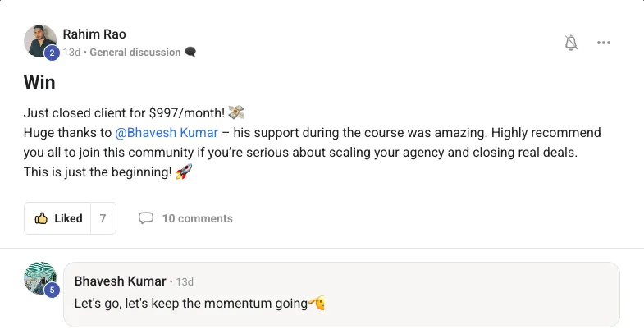The image size is (644, 334).
Task: Open the 10 comments link
Action: coord(197,218)
